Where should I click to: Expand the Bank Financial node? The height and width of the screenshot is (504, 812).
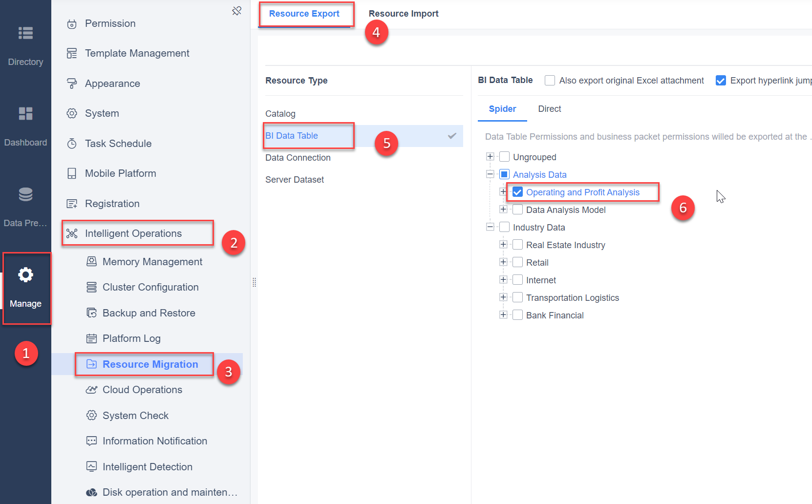(503, 315)
